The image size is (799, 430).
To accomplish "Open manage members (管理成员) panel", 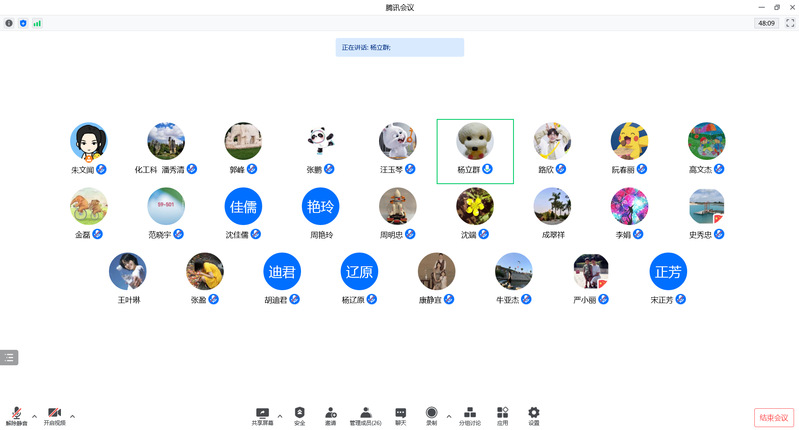I will tap(365, 416).
